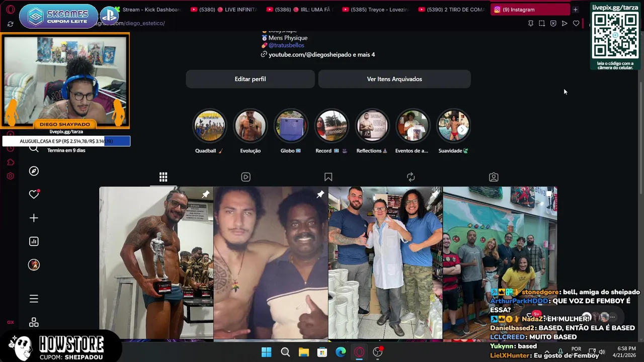Open the @tratusbellos mention link

tap(286, 45)
